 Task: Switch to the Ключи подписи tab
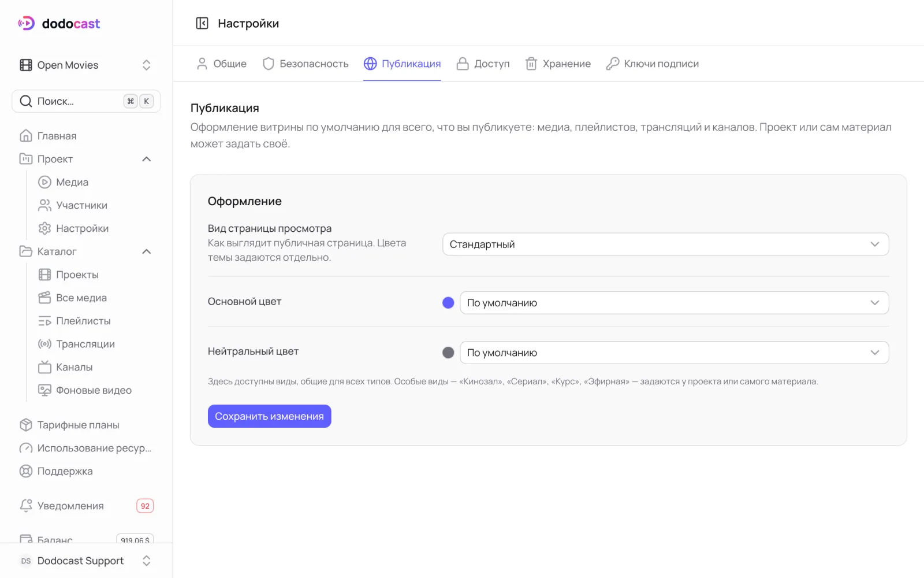click(x=653, y=64)
